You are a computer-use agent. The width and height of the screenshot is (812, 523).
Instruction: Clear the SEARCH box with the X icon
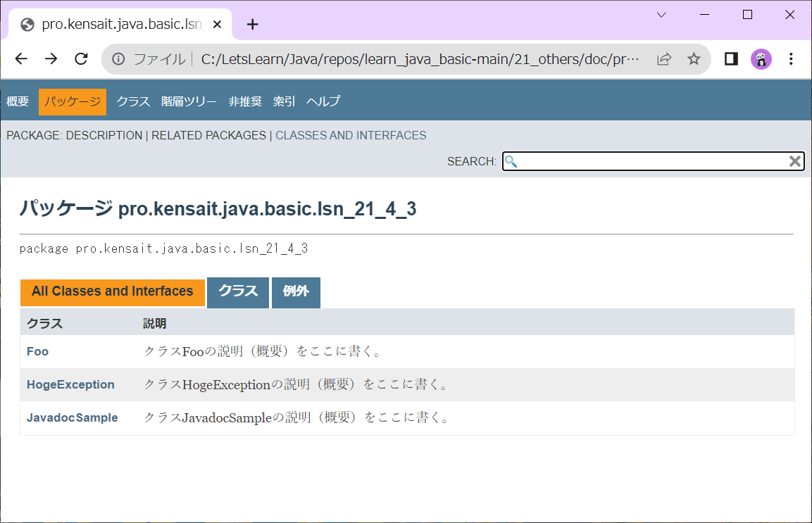[794, 161]
